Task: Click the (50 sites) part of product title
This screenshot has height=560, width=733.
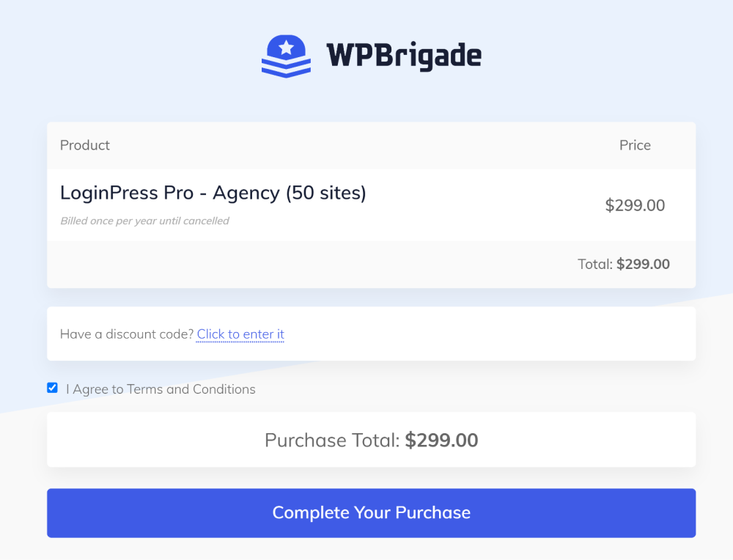Action: [x=326, y=193]
